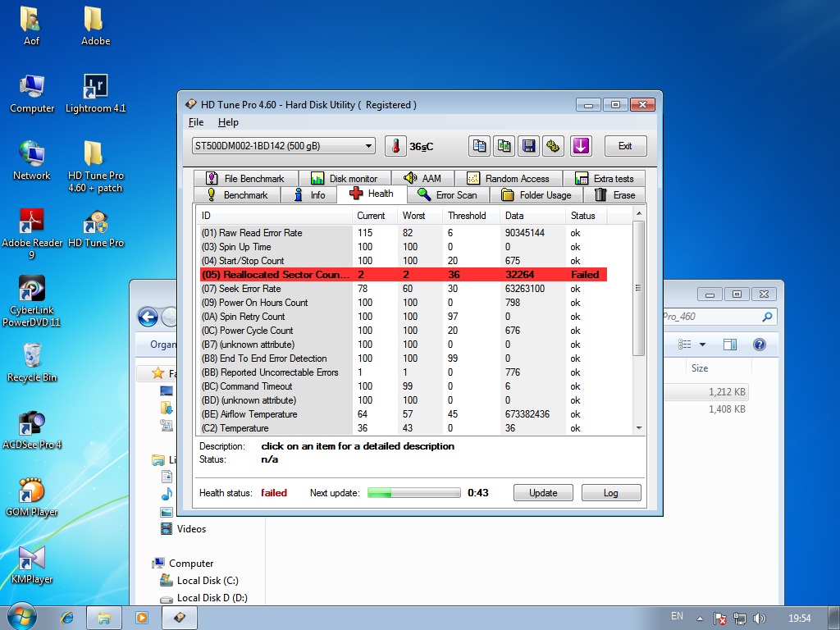The height and width of the screenshot is (630, 840).
Task: Click Explorer search box
Action: [719, 317]
